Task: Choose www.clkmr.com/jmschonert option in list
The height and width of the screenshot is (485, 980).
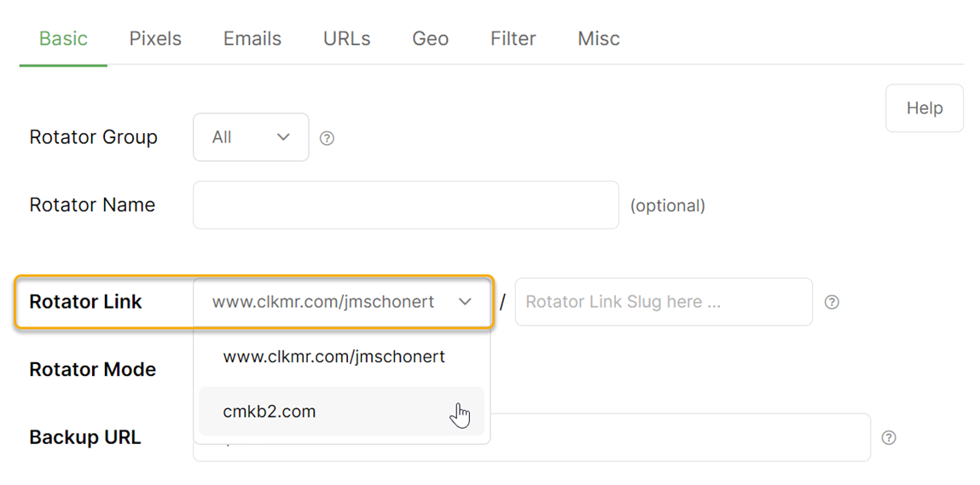Action: [334, 357]
